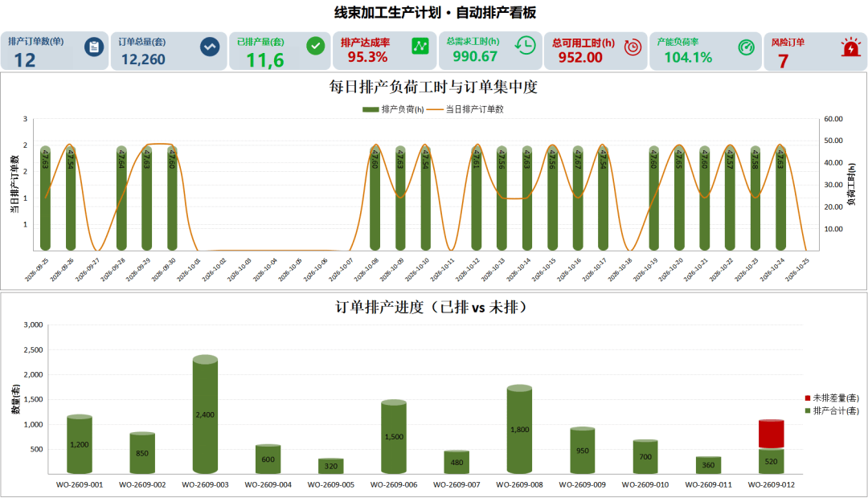Click the 排产负荷(h) legend entry
This screenshot has width=868, height=498.
click(x=393, y=109)
